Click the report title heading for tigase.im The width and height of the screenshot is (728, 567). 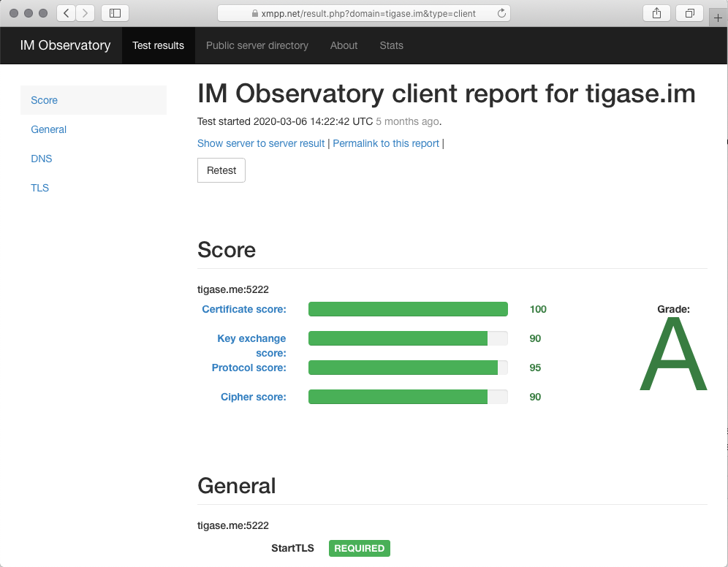[x=446, y=94]
